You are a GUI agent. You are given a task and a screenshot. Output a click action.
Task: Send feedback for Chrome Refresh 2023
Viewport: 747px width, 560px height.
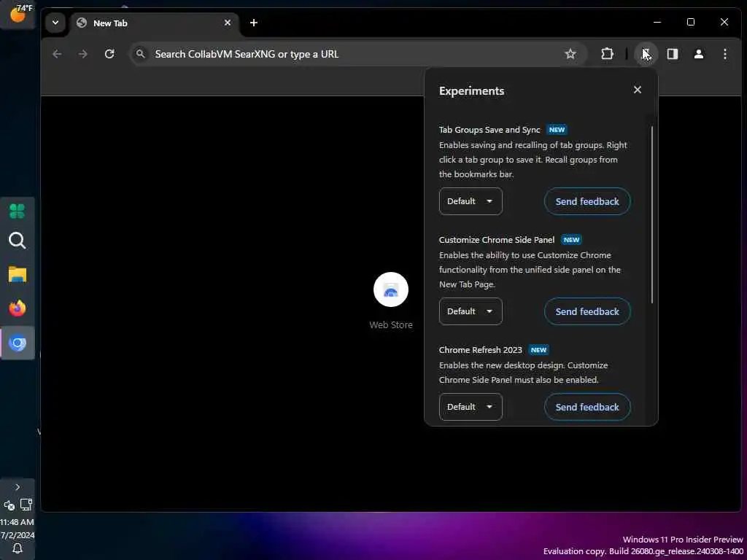coord(587,407)
